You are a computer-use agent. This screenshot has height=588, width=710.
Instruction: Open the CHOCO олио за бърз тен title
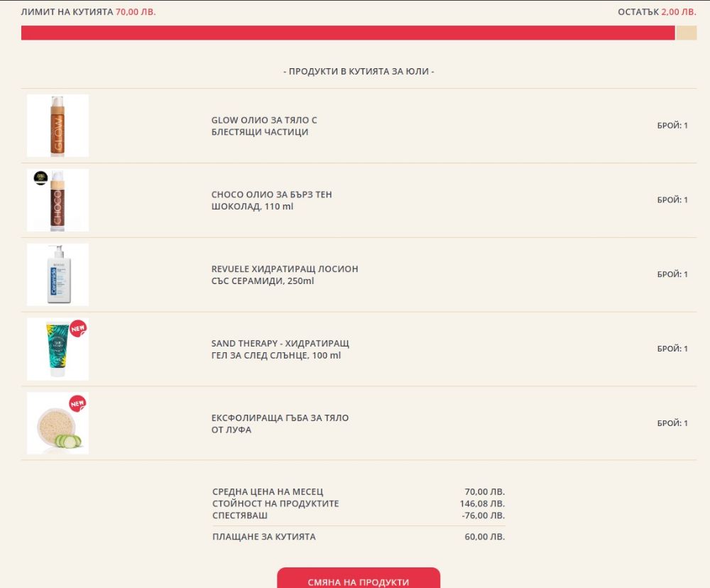[x=271, y=200]
